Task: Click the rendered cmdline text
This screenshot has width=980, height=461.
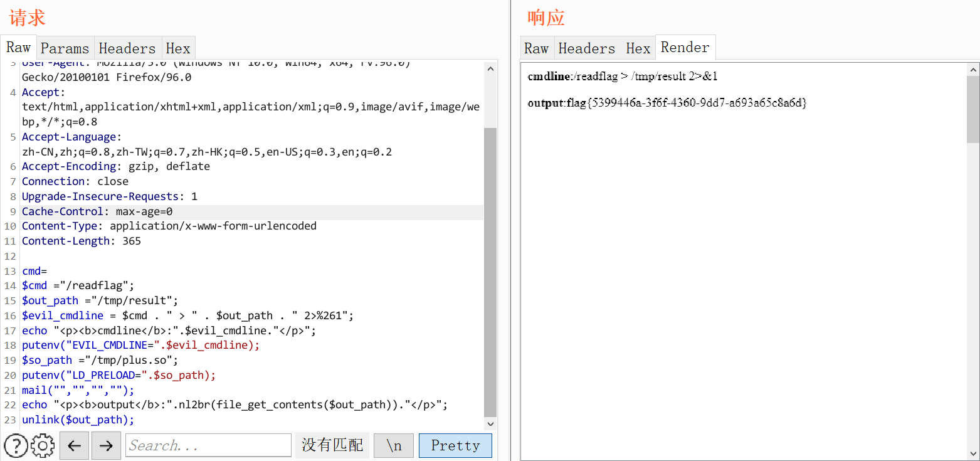Action: [623, 77]
